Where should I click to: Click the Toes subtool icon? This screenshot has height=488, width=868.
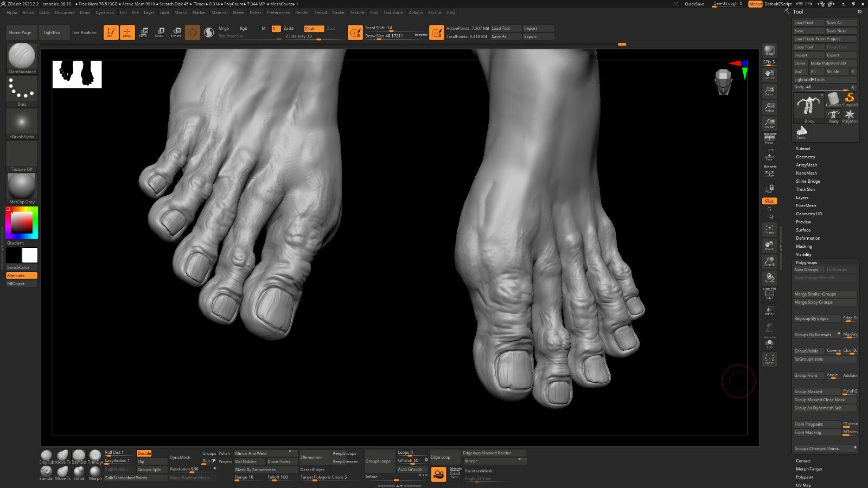(801, 132)
